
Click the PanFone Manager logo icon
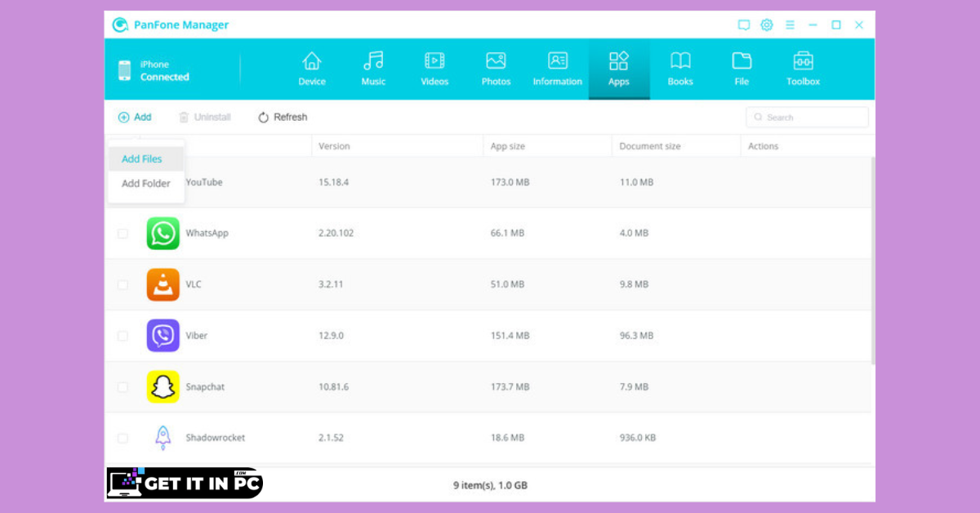coord(121,25)
